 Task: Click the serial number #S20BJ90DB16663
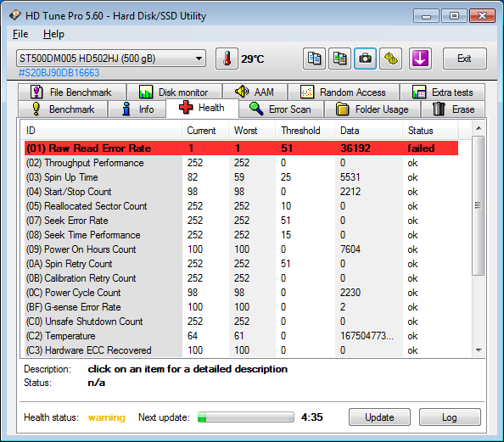point(59,73)
